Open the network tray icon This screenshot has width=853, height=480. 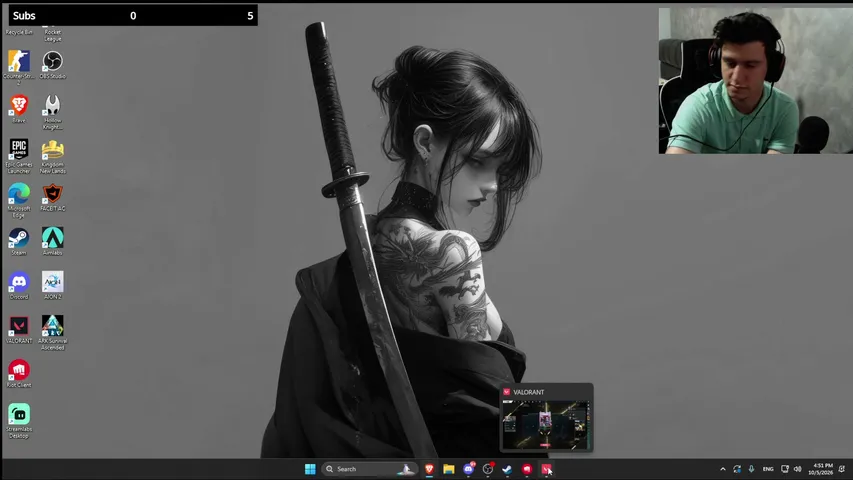tap(784, 469)
